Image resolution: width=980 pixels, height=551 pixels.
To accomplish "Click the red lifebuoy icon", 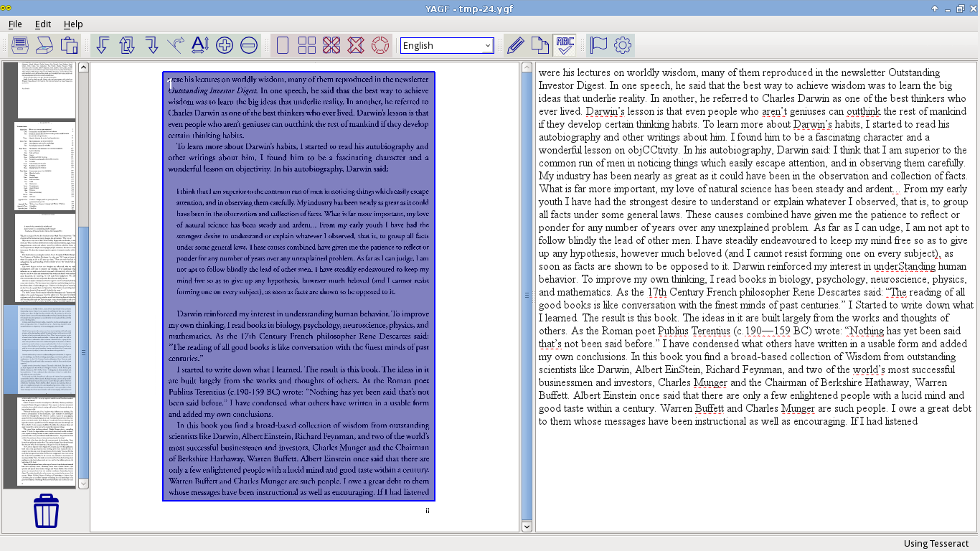I will click(380, 45).
